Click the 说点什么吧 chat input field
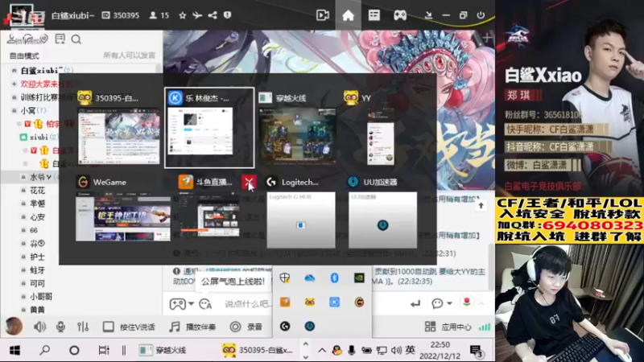Viewport: 644px width, 362px height. tap(248, 304)
